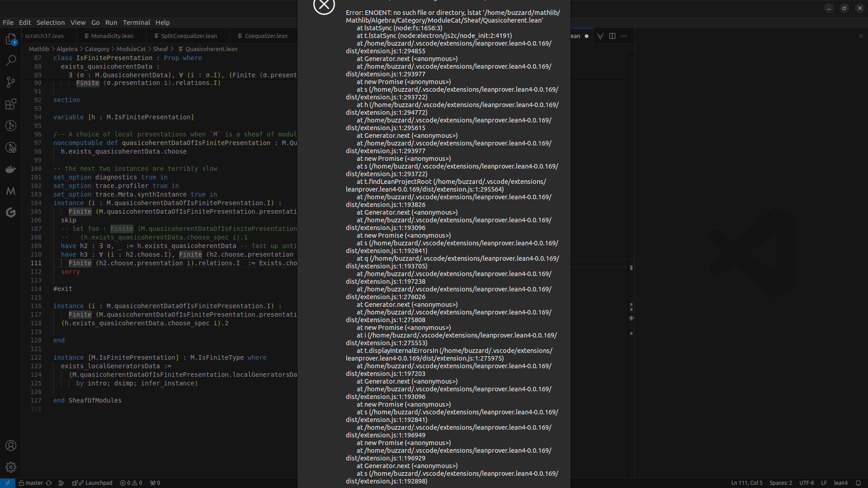Open the View menu
Screen dimensions: 868x488
[78, 23]
